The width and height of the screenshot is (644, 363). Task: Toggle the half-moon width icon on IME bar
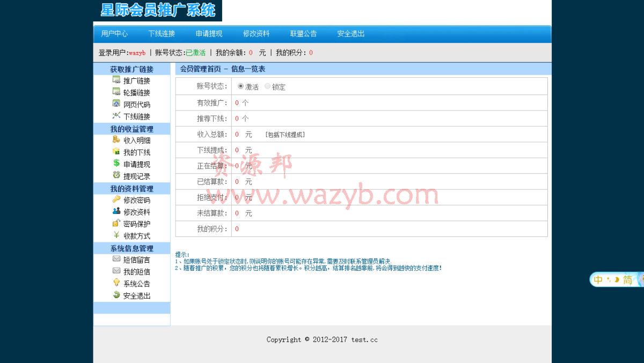[x=617, y=279]
